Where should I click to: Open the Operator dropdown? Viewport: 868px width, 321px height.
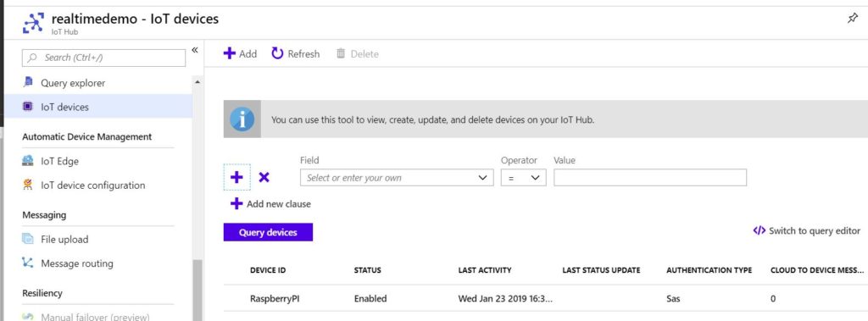pos(524,178)
